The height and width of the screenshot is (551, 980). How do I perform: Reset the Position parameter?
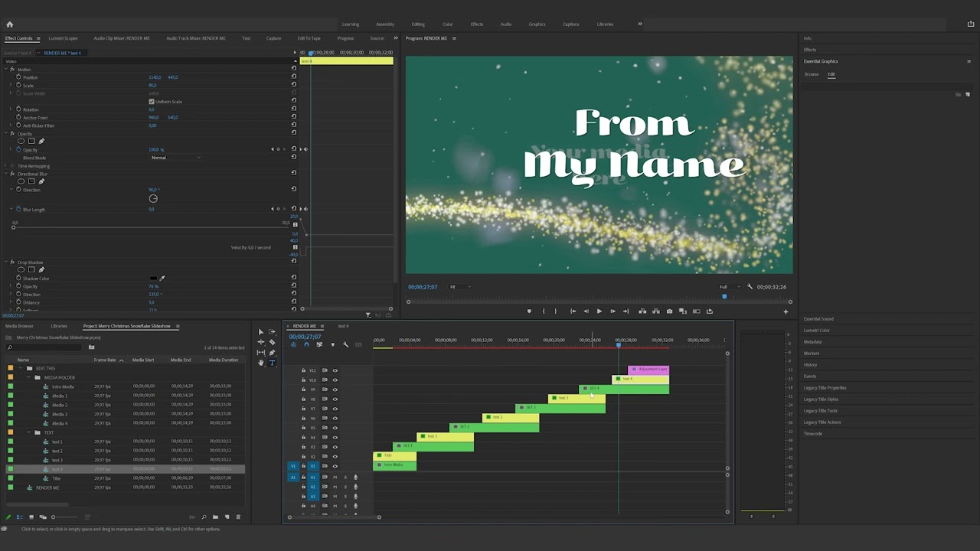point(293,77)
